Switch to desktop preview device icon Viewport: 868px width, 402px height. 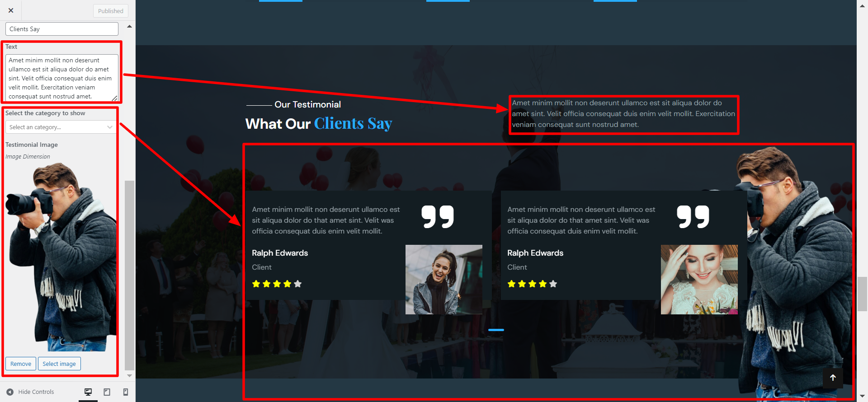click(88, 392)
